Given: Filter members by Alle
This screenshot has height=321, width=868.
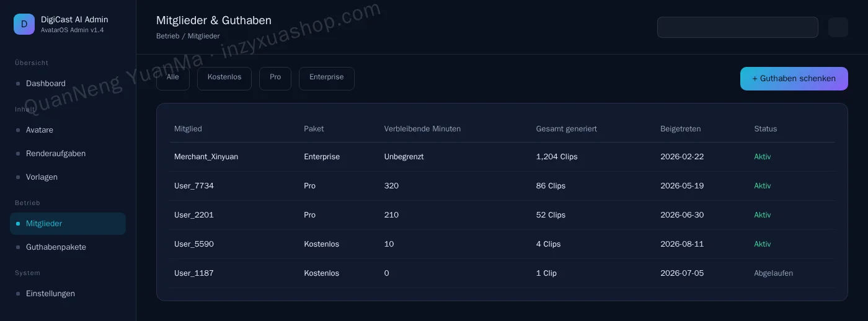Looking at the screenshot, I should coord(173,78).
